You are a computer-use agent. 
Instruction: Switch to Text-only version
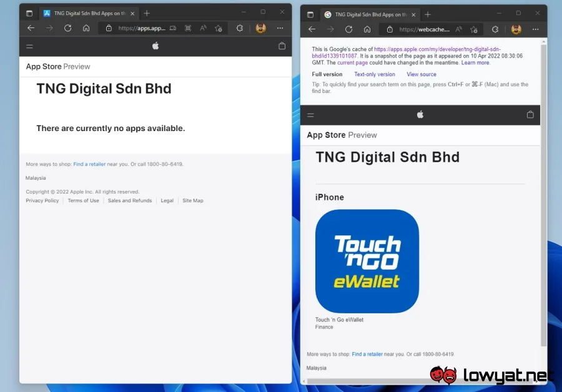coord(375,74)
